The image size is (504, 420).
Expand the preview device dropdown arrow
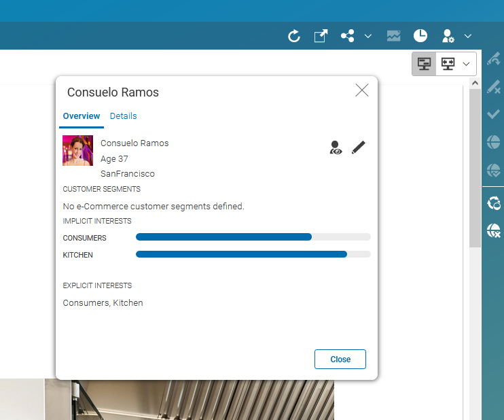(466, 64)
